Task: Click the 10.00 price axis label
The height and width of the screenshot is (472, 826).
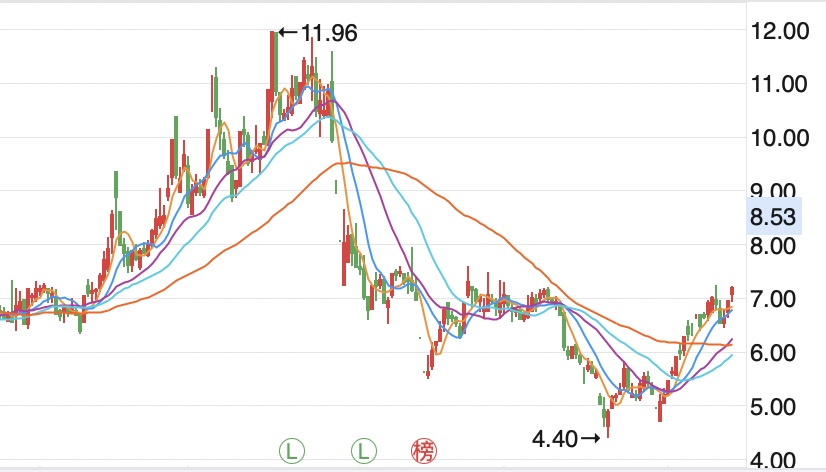Action: (780, 138)
